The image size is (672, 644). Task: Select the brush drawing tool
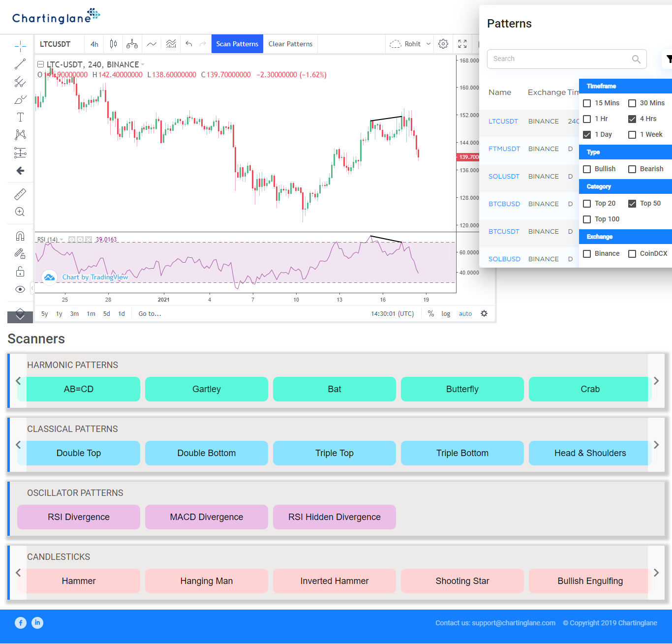point(20,100)
